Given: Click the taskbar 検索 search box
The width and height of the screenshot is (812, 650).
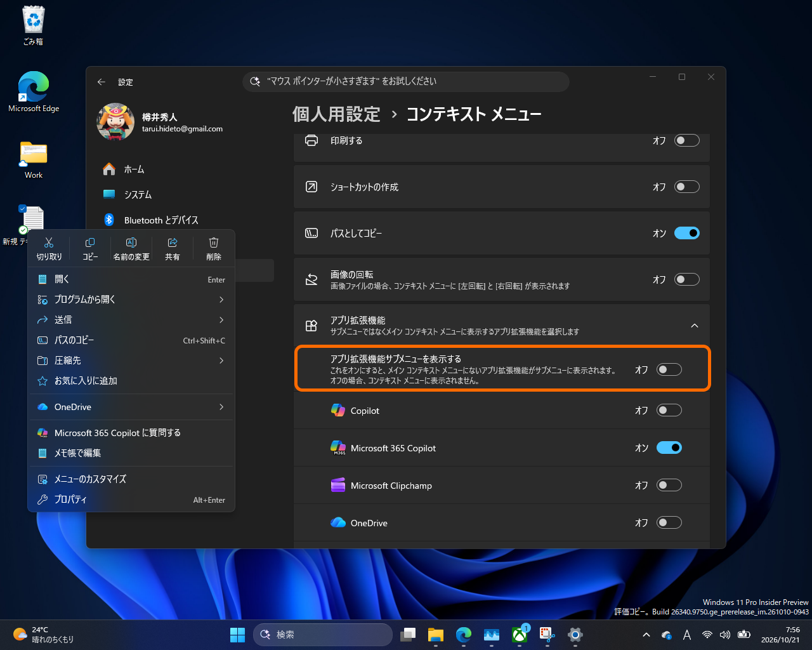Looking at the screenshot, I should tap(323, 634).
